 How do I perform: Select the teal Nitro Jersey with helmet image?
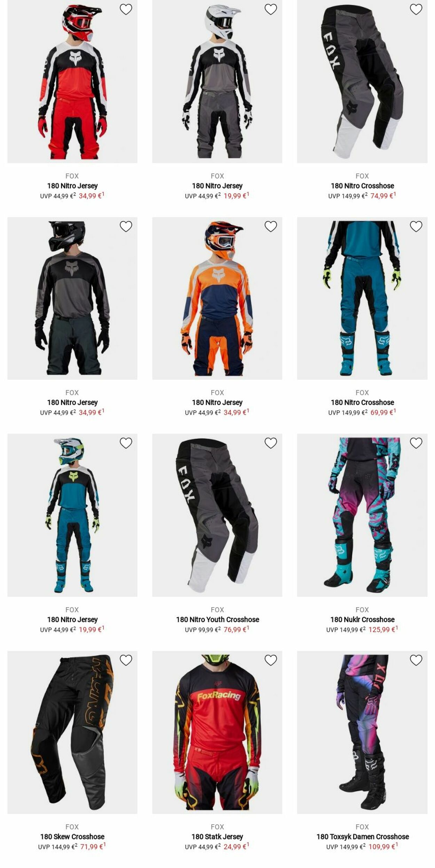72,515
